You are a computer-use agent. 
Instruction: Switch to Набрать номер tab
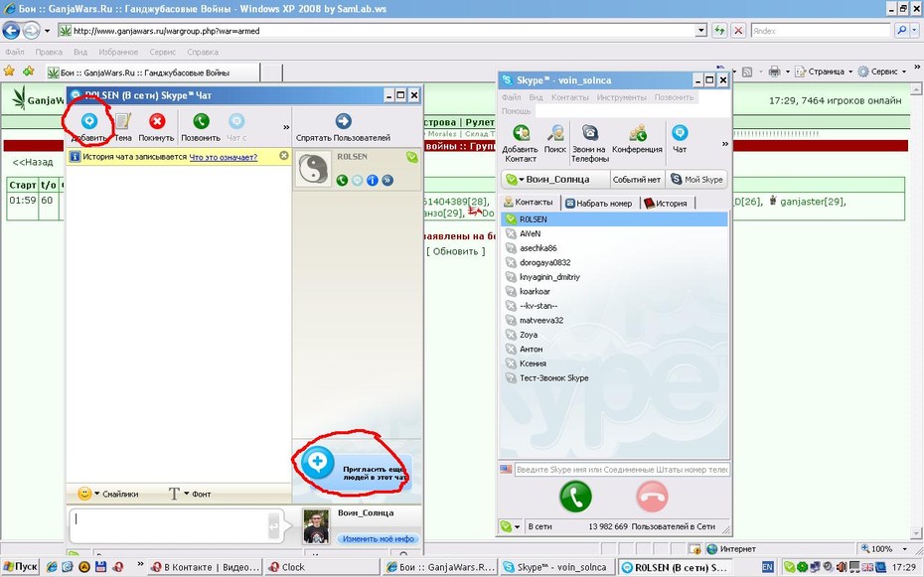pos(599,204)
